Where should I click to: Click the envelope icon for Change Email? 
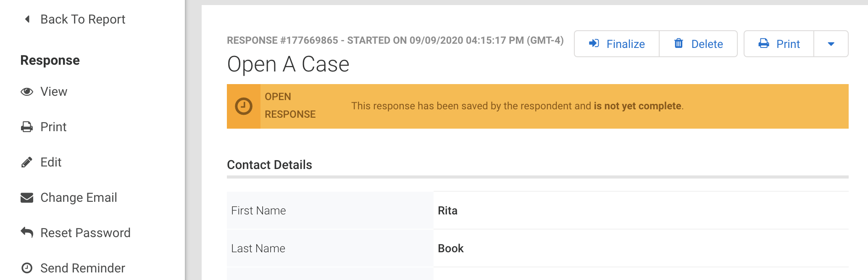click(27, 198)
